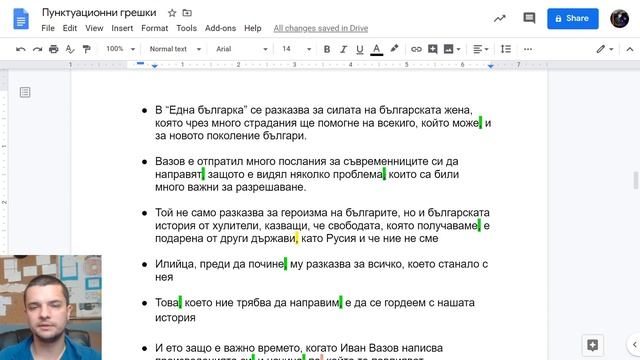
Task: Open the View menu
Action: (94, 28)
